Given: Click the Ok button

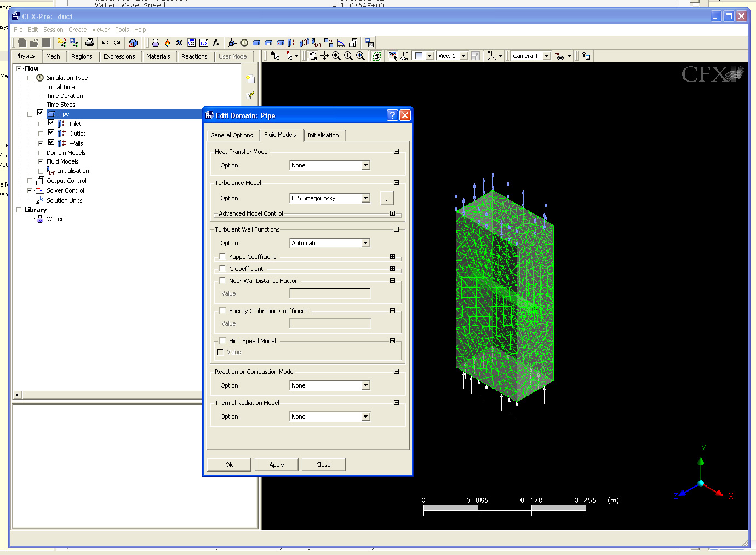Looking at the screenshot, I should click(x=229, y=465).
